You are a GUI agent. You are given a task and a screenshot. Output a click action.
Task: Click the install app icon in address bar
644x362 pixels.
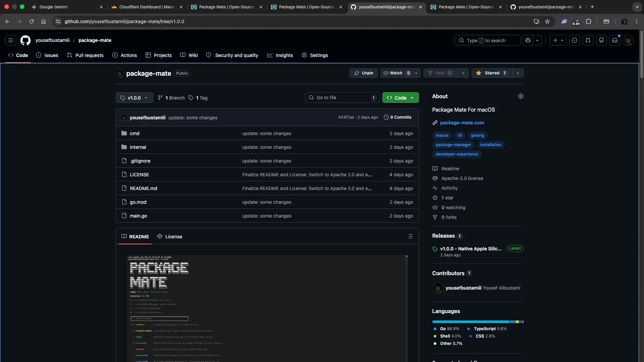click(x=537, y=21)
